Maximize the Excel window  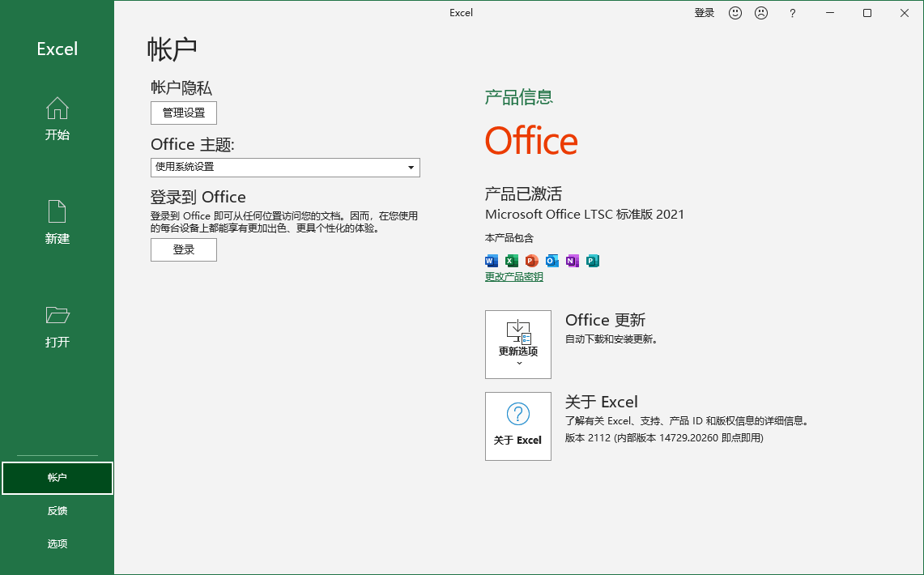[x=867, y=13]
